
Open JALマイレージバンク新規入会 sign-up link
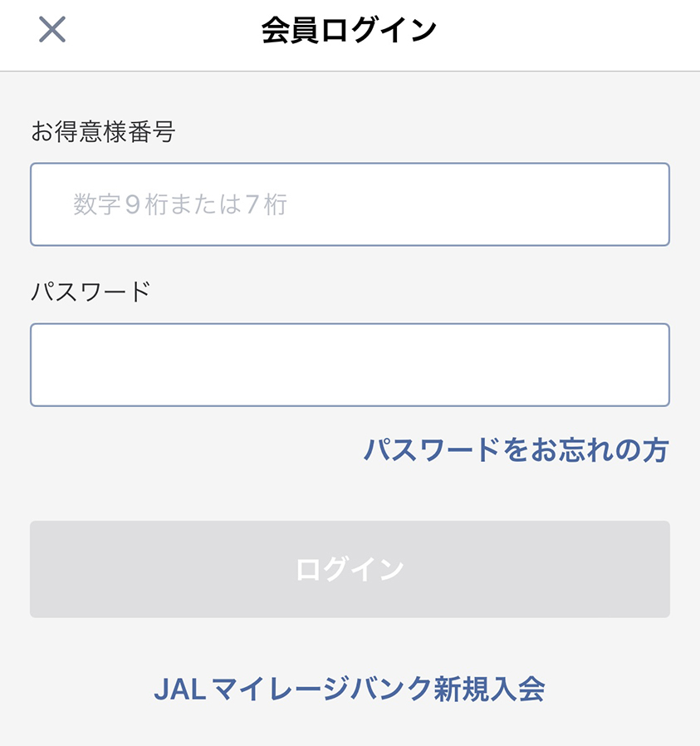(350, 689)
